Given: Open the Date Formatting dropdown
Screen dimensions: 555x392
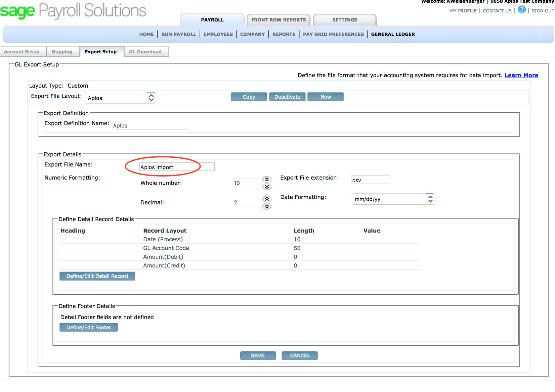Looking at the screenshot, I should click(393, 199).
